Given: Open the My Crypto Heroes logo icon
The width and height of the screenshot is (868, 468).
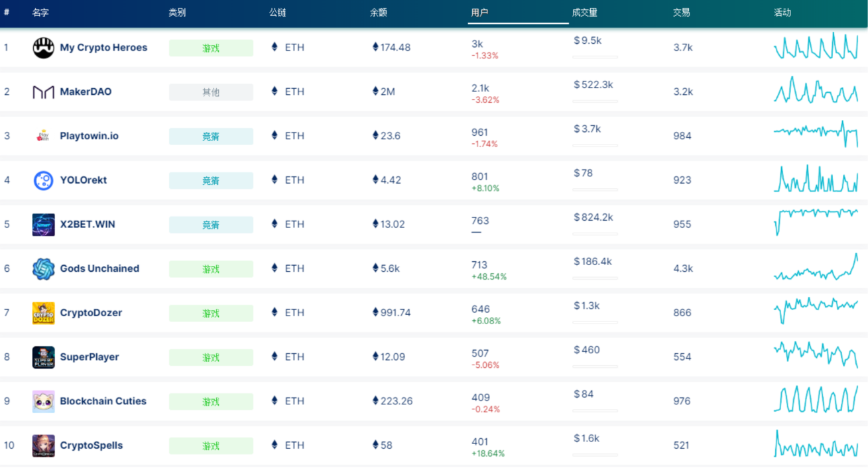Looking at the screenshot, I should [x=44, y=48].
